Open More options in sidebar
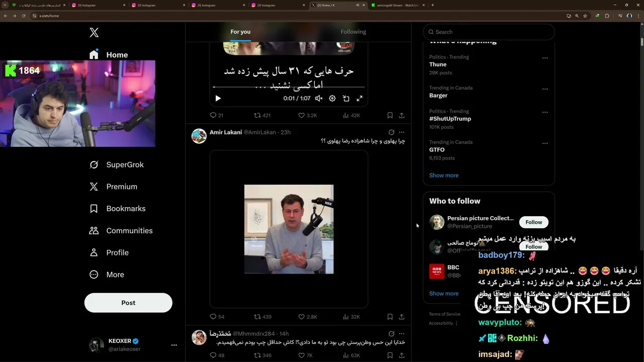644x362 pixels. (106, 275)
